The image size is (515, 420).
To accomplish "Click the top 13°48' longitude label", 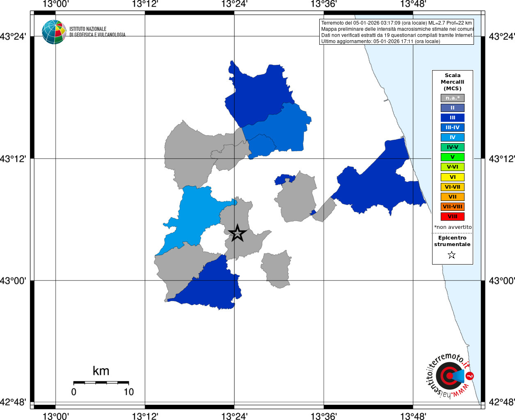I will click(x=413, y=4).
